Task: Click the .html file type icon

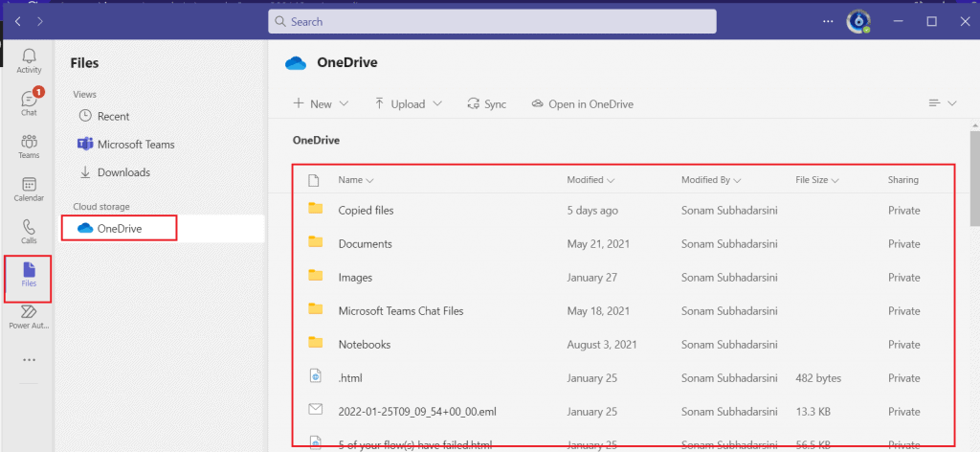Action: (x=316, y=376)
